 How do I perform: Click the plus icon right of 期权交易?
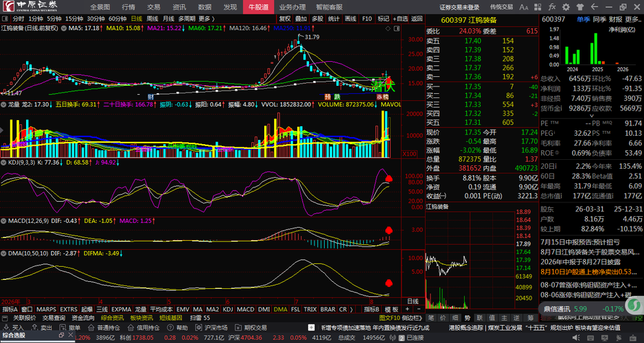(x=312, y=328)
